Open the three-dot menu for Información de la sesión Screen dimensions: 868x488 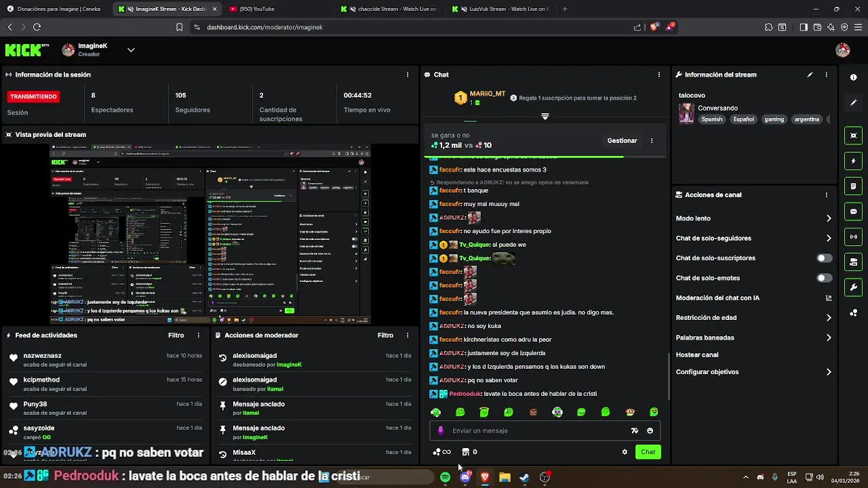(x=408, y=75)
